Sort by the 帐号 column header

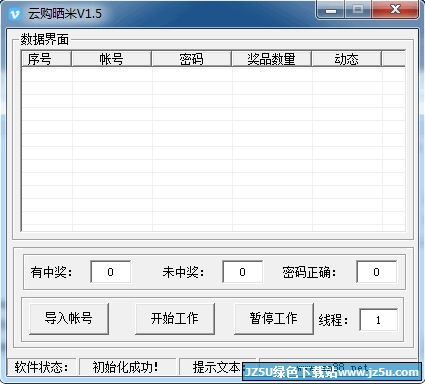point(111,59)
